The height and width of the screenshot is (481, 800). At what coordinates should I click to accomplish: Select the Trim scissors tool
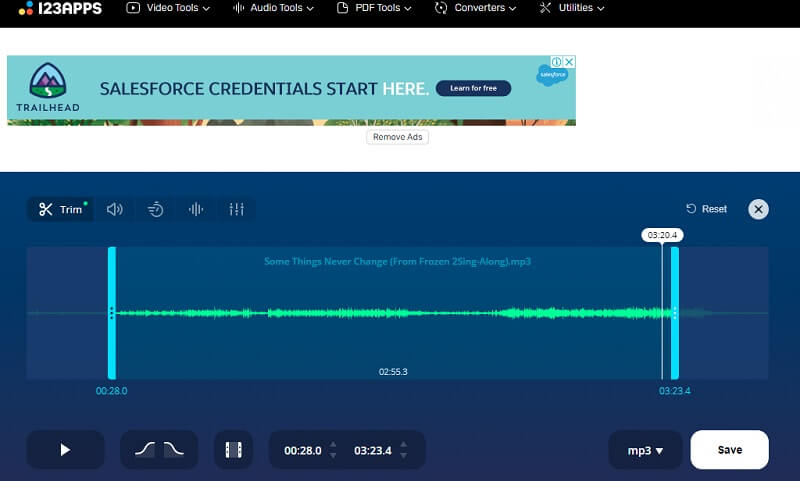[x=60, y=209]
